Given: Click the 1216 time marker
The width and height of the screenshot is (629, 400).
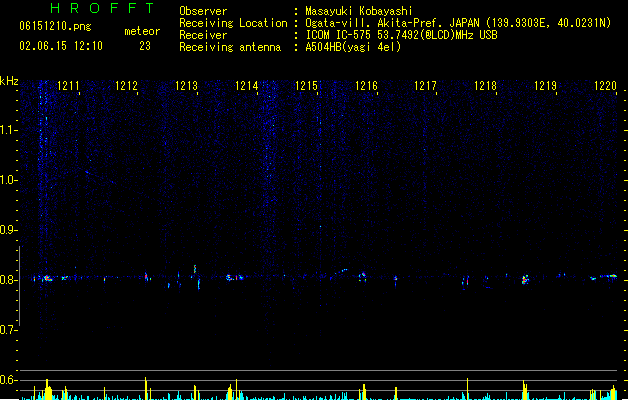Looking at the screenshot, I should [x=366, y=86].
